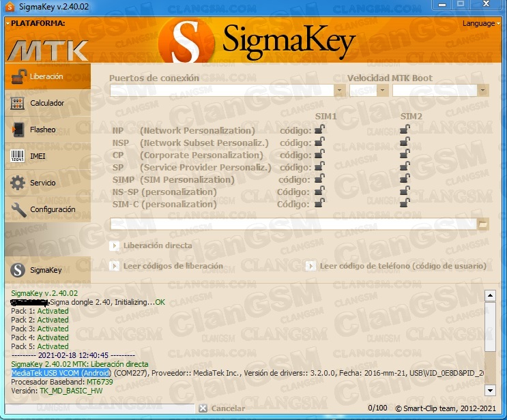This screenshot has height=420, width=507.
Task: Click the log scroll up arrow
Action: 490,296
